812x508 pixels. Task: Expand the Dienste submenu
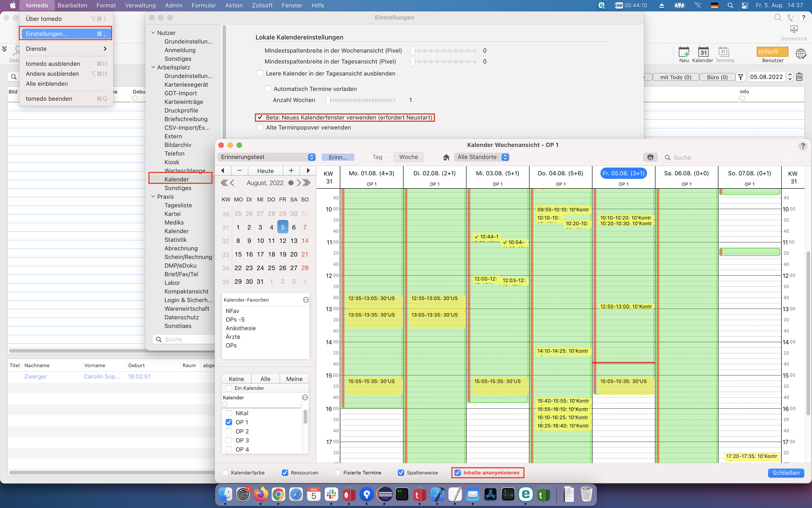click(66, 49)
